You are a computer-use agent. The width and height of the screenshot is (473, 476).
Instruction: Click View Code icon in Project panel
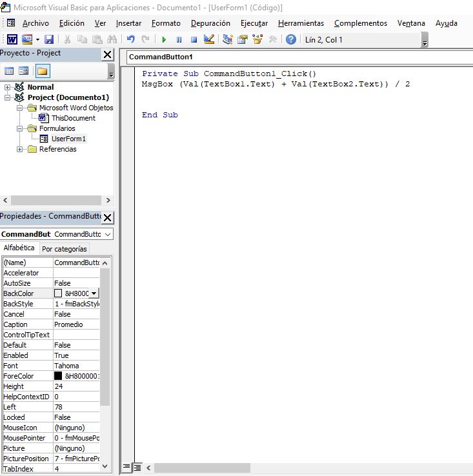pyautogui.click(x=9, y=71)
